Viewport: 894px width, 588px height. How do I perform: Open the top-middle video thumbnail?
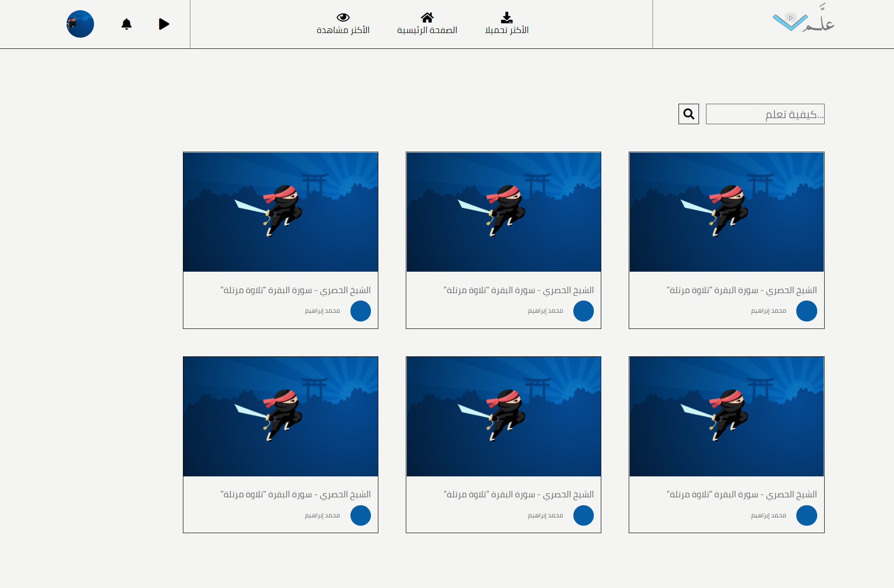point(504,212)
